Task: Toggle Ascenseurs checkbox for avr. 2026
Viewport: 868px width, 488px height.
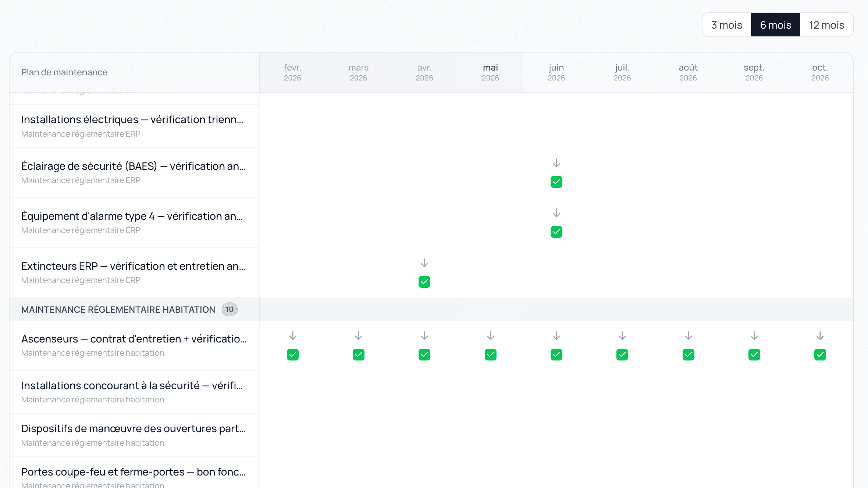Action: click(x=424, y=355)
